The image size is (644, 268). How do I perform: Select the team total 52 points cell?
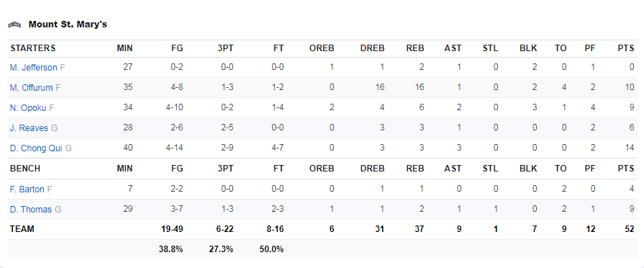[x=630, y=229]
